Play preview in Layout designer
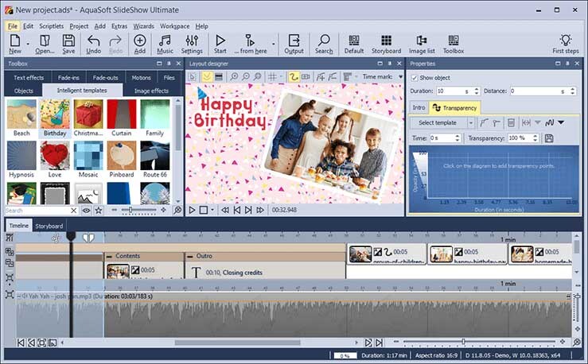Image resolution: width=588 pixels, height=364 pixels. 192,210
